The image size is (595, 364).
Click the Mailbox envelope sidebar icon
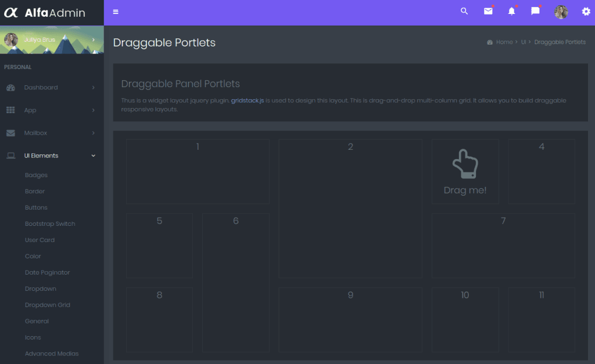[10, 133]
